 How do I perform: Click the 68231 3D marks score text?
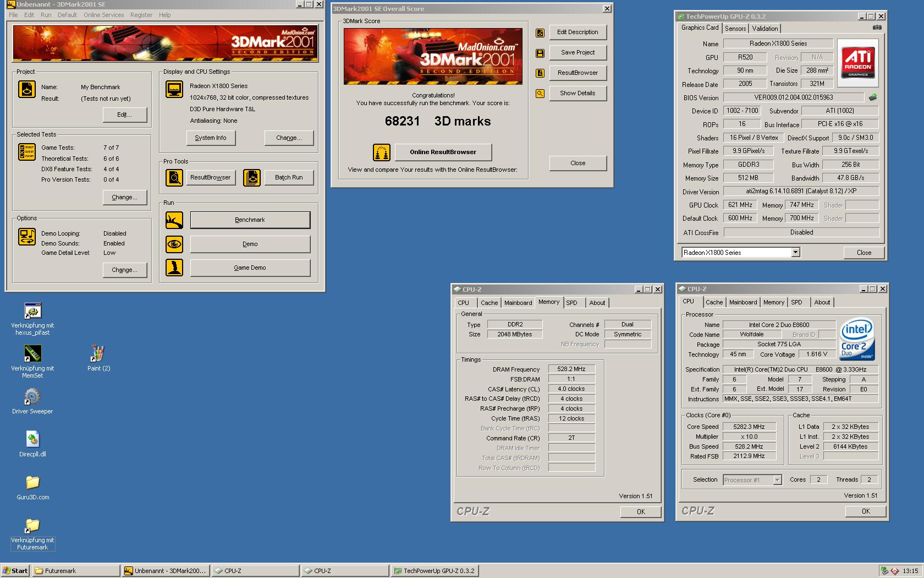(x=438, y=121)
